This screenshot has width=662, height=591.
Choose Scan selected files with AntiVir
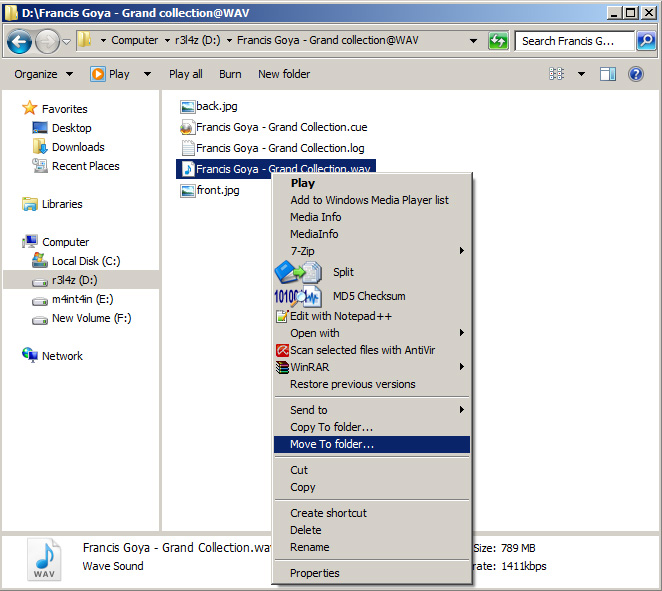point(372,350)
